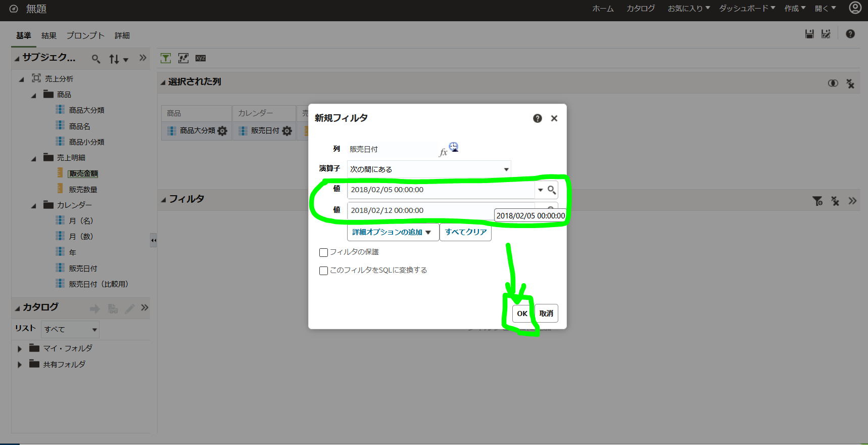Click more options chevron in catalog panel
The width and height of the screenshot is (868, 445).
[x=145, y=307]
